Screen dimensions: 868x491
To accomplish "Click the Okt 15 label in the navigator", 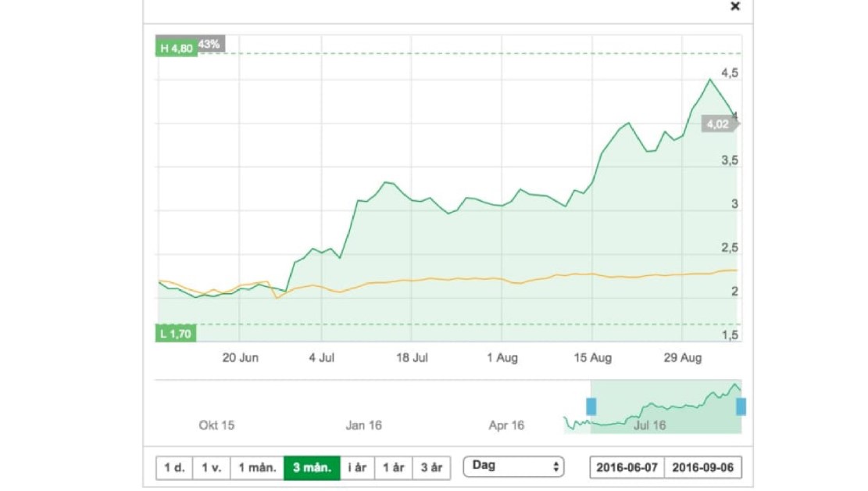I will 216,425.
